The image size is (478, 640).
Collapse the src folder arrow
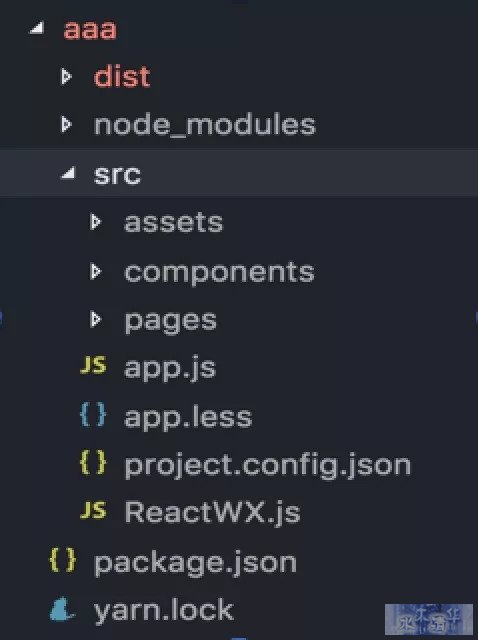coord(68,173)
